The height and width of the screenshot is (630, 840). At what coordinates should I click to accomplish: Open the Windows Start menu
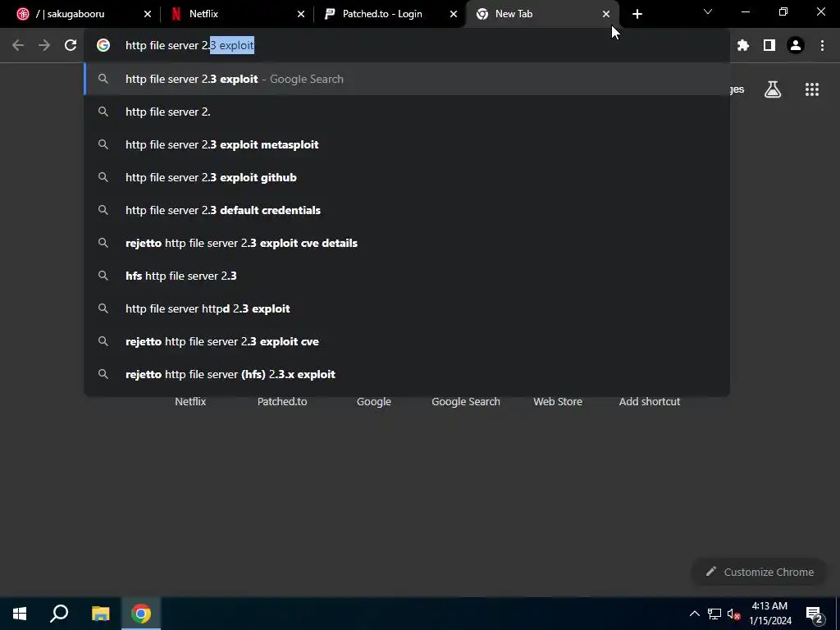coord(20,614)
